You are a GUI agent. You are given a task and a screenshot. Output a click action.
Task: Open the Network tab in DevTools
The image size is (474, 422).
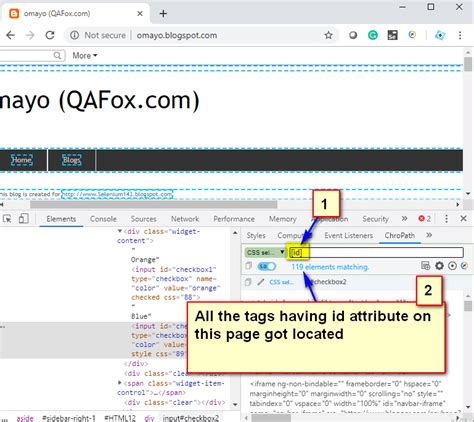point(185,219)
